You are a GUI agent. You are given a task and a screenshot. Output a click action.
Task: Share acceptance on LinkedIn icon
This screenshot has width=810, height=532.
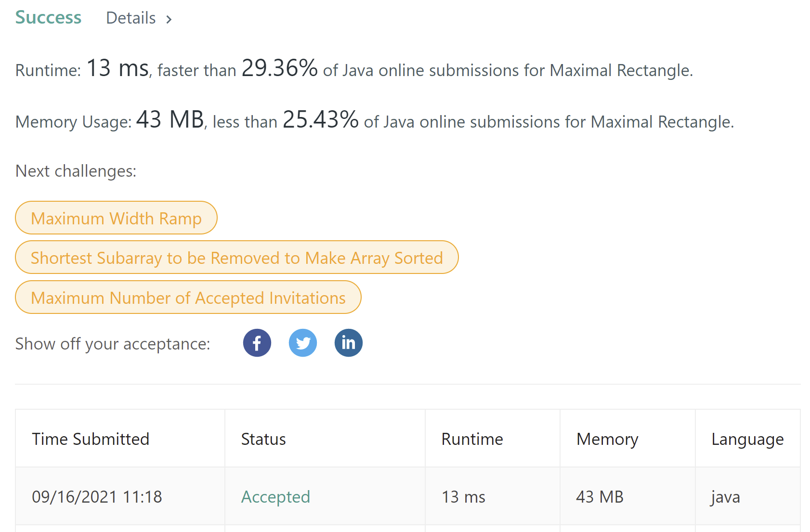click(x=348, y=343)
